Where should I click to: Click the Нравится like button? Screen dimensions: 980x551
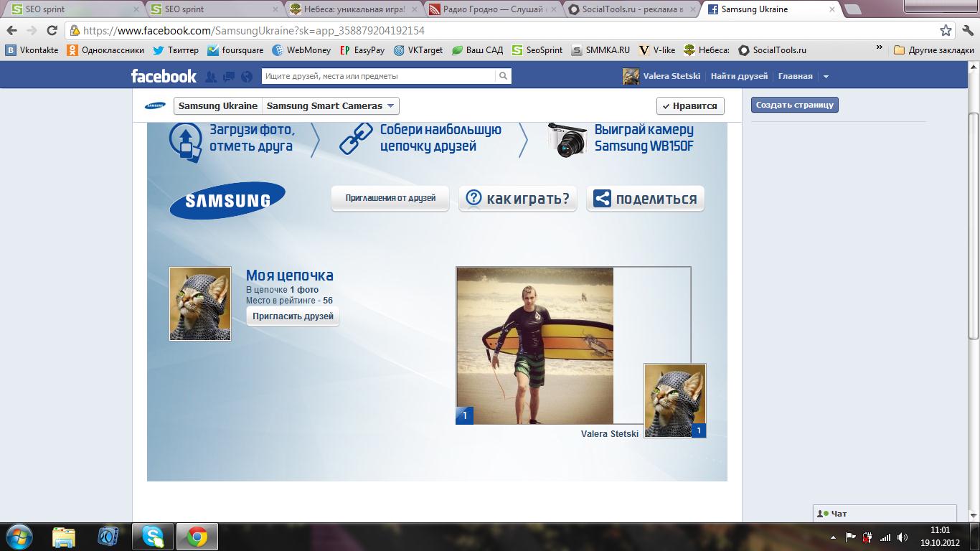point(690,105)
